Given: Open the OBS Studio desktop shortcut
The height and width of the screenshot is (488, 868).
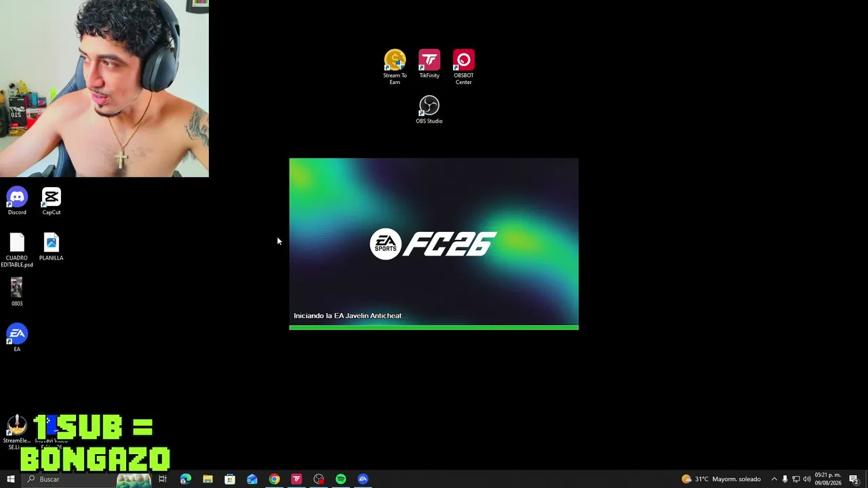Looking at the screenshot, I should (429, 110).
